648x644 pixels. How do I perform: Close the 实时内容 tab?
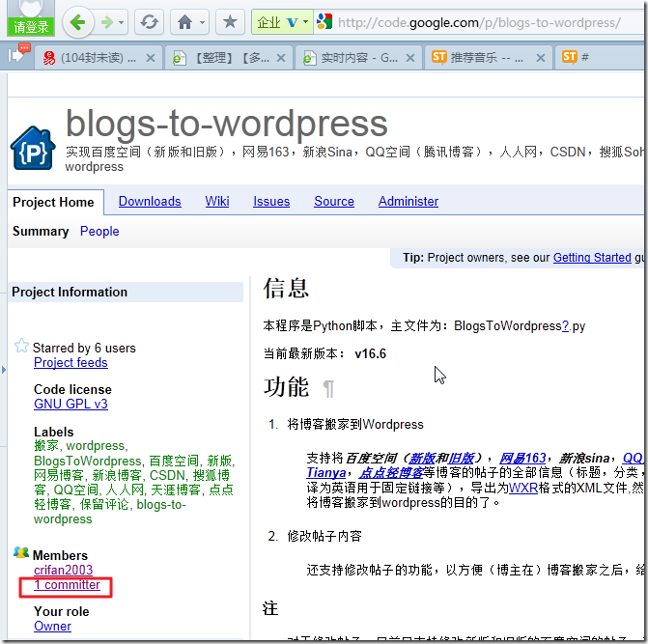coord(410,58)
